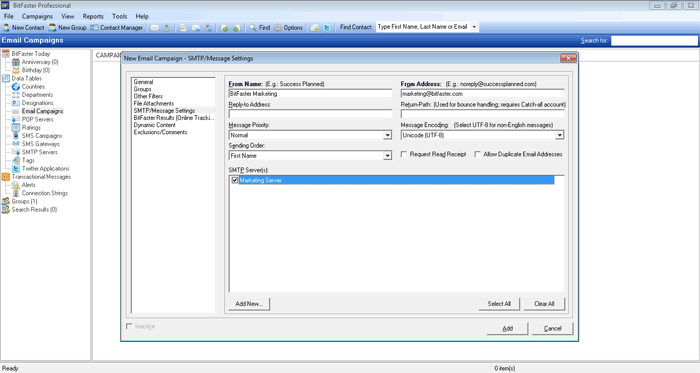This screenshot has width=700, height=373.
Task: Select Dynamic Content in the dialog list
Action: pyautogui.click(x=154, y=125)
